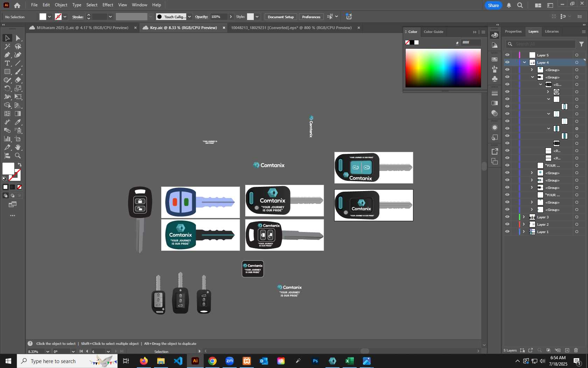Select the Pen tool
The width and height of the screenshot is (588, 368).
pos(7,55)
